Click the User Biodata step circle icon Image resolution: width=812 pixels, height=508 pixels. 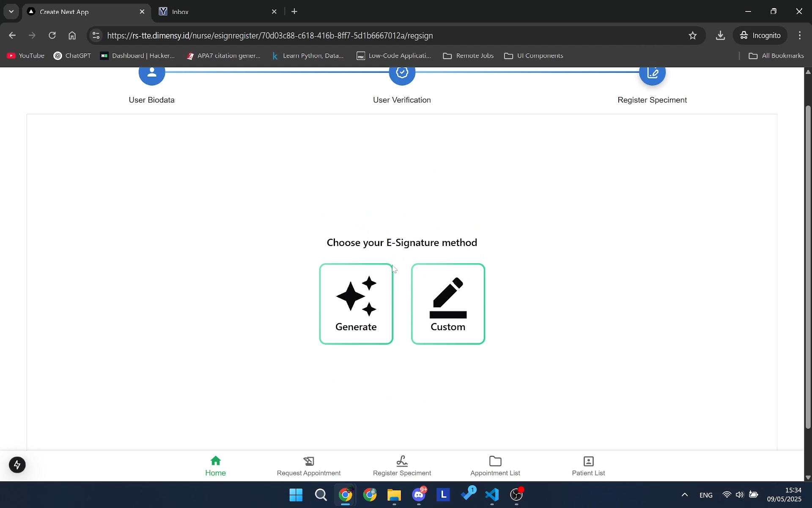[151, 74]
